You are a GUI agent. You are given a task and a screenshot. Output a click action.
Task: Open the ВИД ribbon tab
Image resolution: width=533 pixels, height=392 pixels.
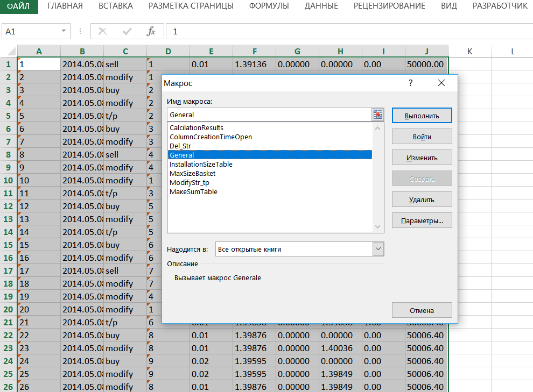tap(448, 6)
